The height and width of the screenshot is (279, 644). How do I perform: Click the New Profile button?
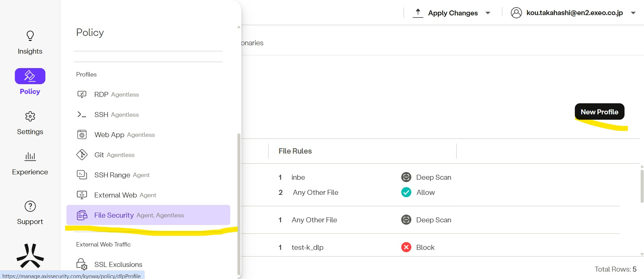click(x=599, y=112)
